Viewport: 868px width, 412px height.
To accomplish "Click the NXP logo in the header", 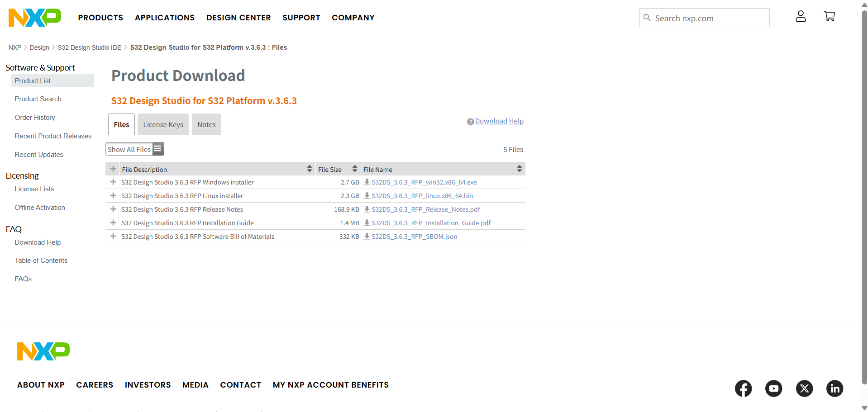I will click(x=35, y=18).
